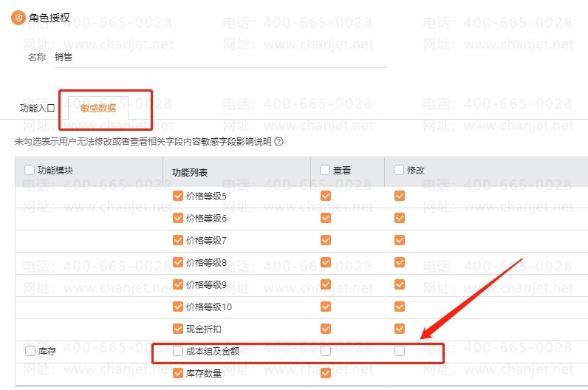Click the help question mark icon

pos(278,142)
